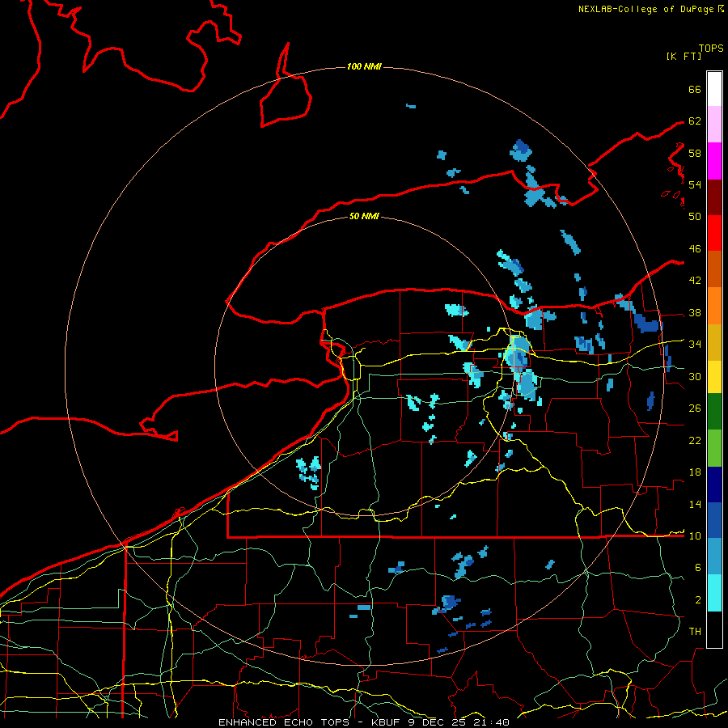Click the '34' legend value
This screenshot has width=728, height=728.
695,345
